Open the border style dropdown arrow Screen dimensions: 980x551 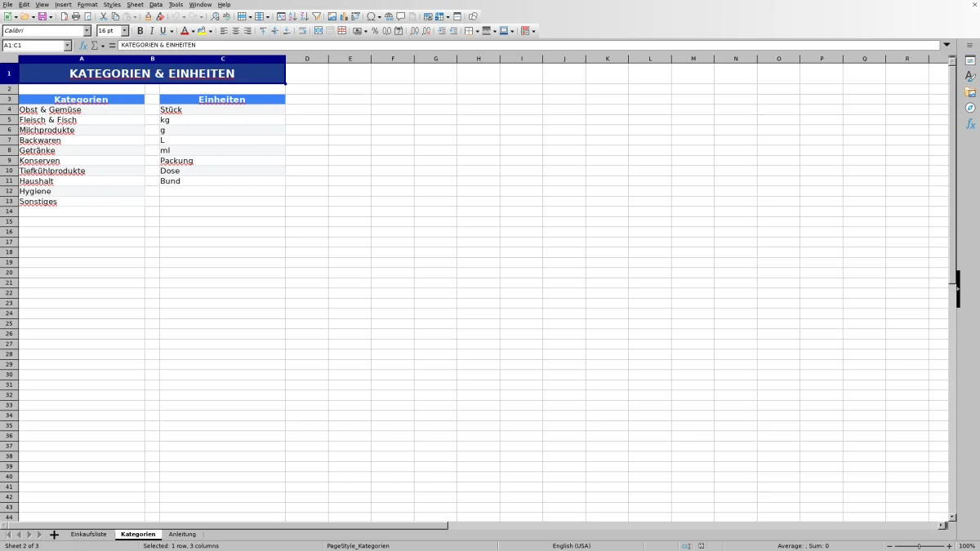[494, 31]
